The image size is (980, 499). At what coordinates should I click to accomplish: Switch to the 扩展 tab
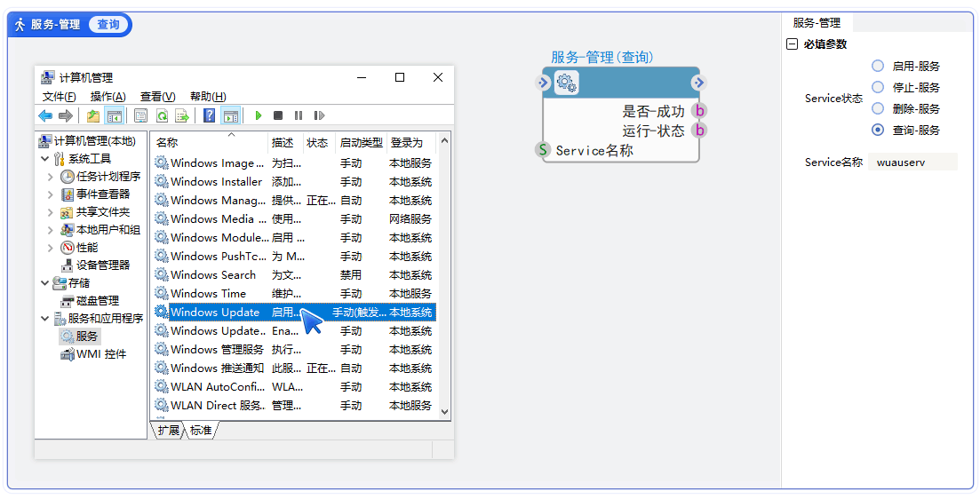click(168, 431)
